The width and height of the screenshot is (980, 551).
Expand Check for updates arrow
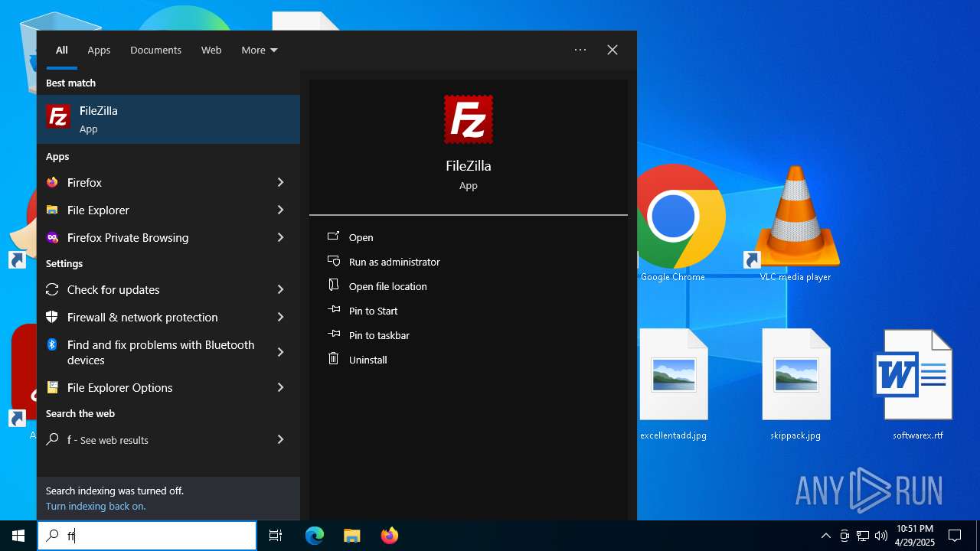(280, 289)
